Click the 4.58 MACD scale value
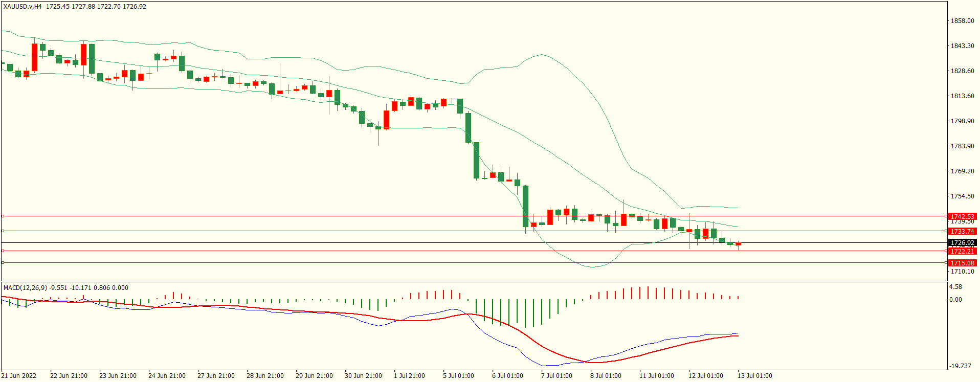The image size is (980, 382). tap(955, 287)
